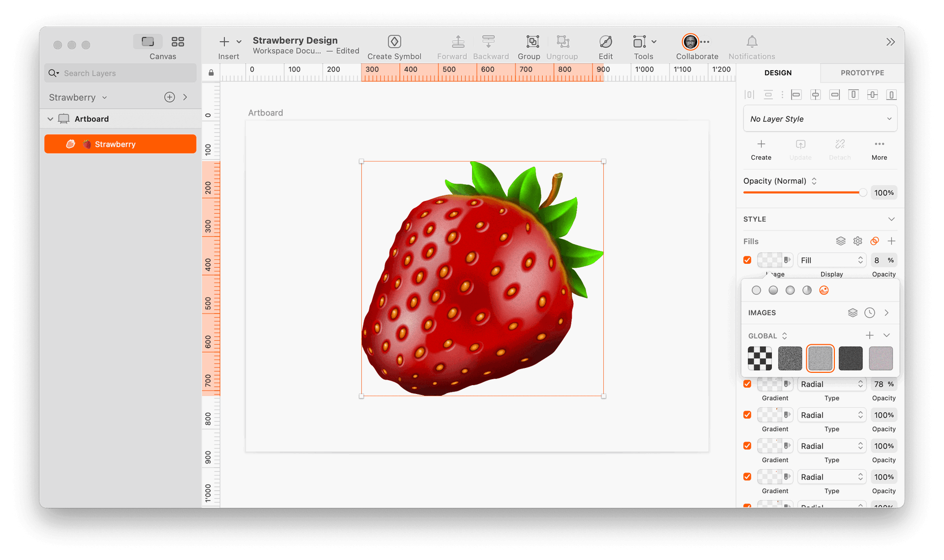Screen dimensions: 944x560
Task: Click the orange fill-type icon in Fills
Action: (875, 241)
